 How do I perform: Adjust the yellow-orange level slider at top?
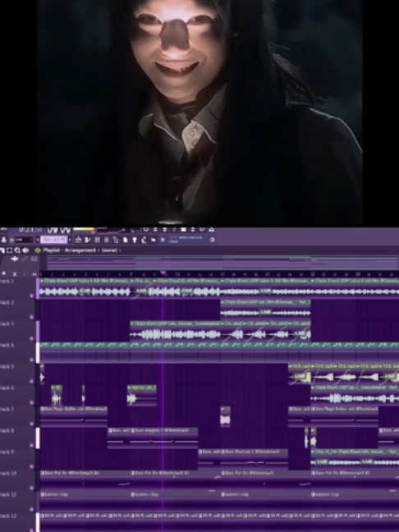(84, 230)
